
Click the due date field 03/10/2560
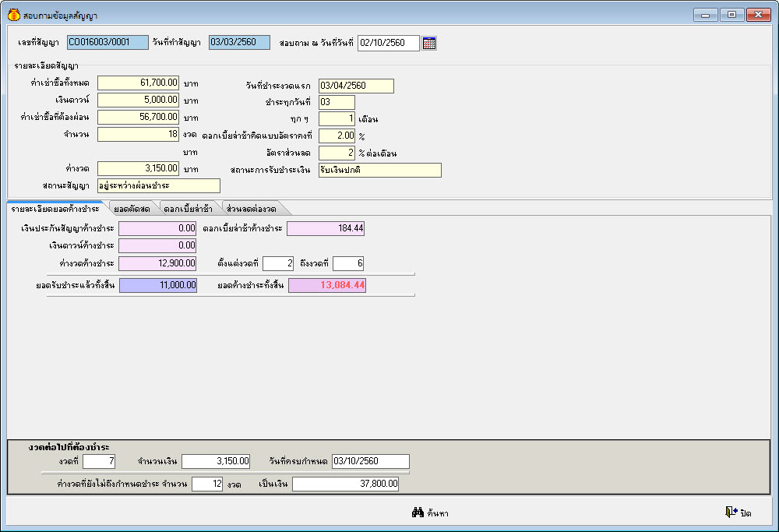coord(371,461)
